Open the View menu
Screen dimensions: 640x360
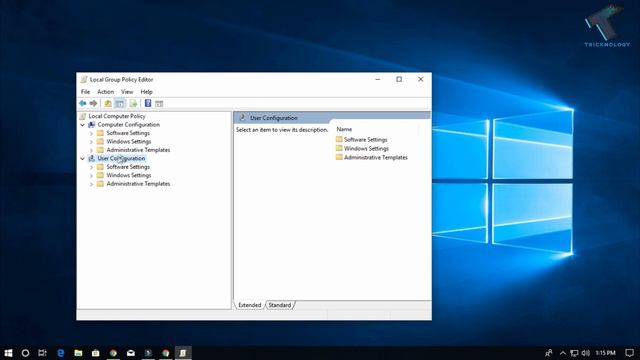click(x=127, y=92)
